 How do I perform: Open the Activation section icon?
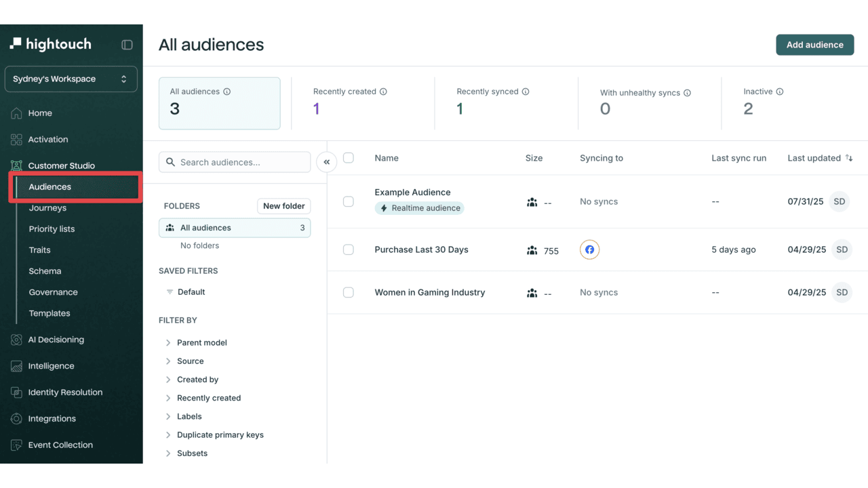16,140
